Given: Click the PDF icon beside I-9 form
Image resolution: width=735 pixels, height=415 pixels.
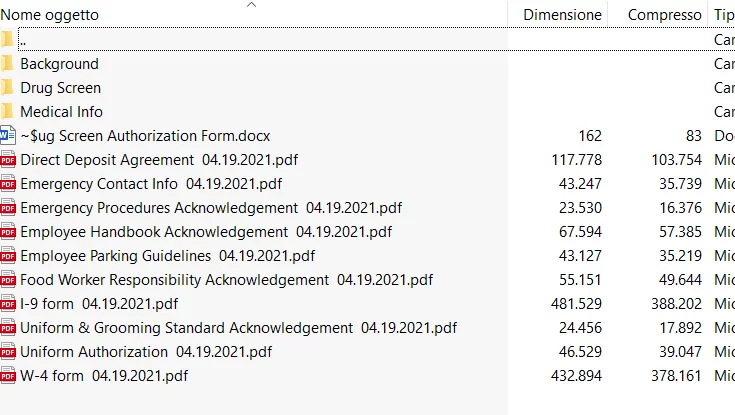Looking at the screenshot, I should 8,304.
